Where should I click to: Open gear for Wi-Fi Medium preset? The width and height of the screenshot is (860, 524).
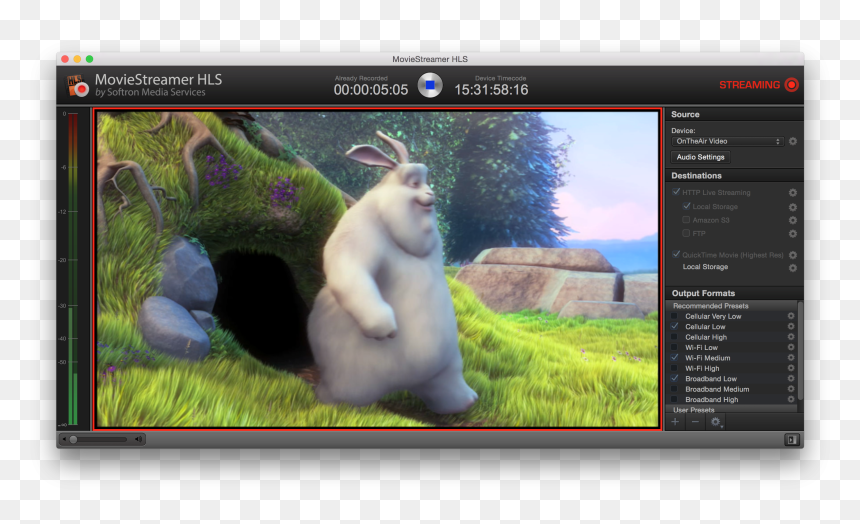click(x=791, y=358)
